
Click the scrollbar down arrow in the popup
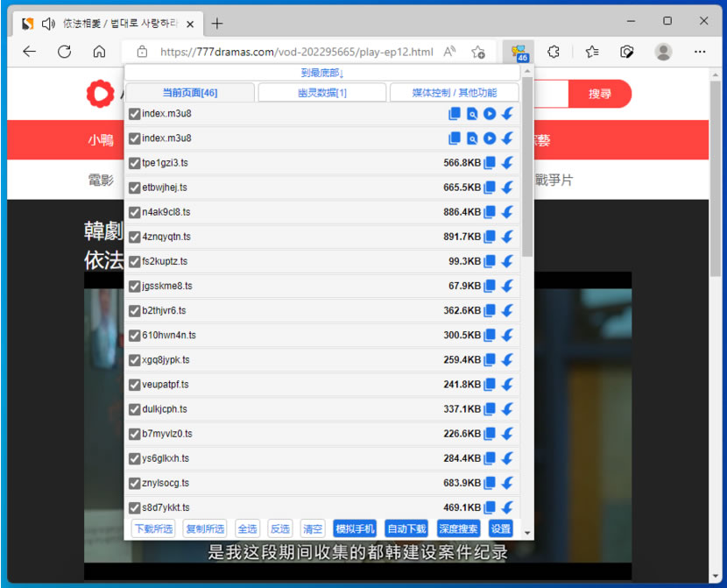(527, 532)
